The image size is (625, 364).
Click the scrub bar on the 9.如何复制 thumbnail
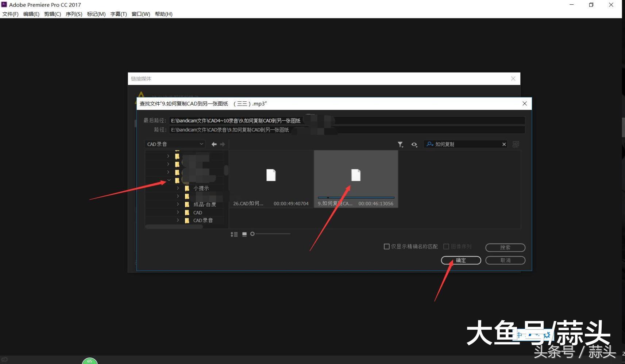coord(356,197)
